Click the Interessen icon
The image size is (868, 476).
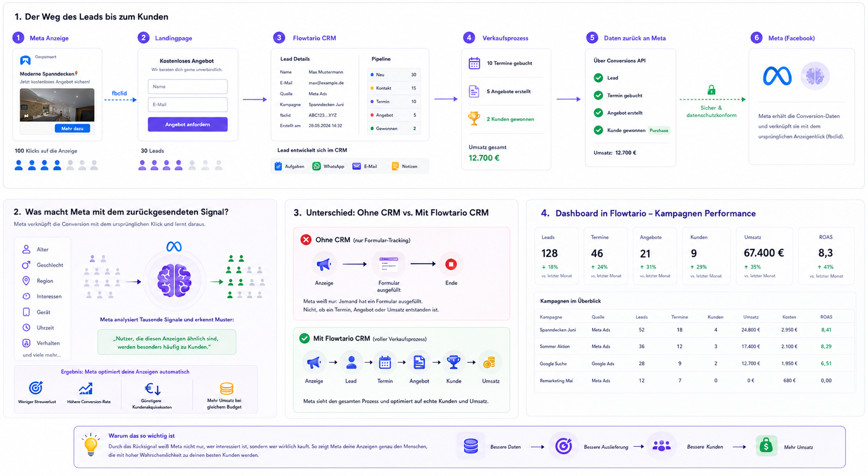(26, 296)
